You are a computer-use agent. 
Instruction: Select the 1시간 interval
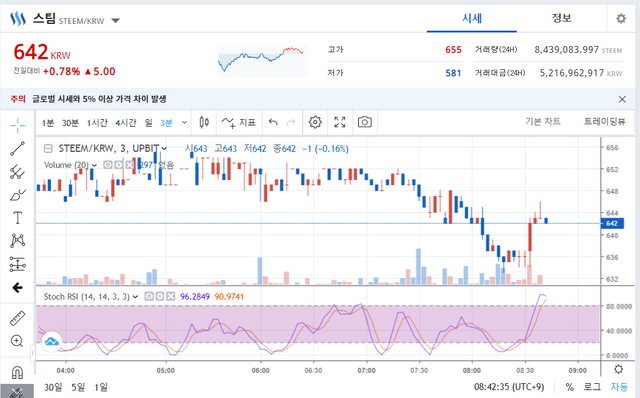[97, 122]
